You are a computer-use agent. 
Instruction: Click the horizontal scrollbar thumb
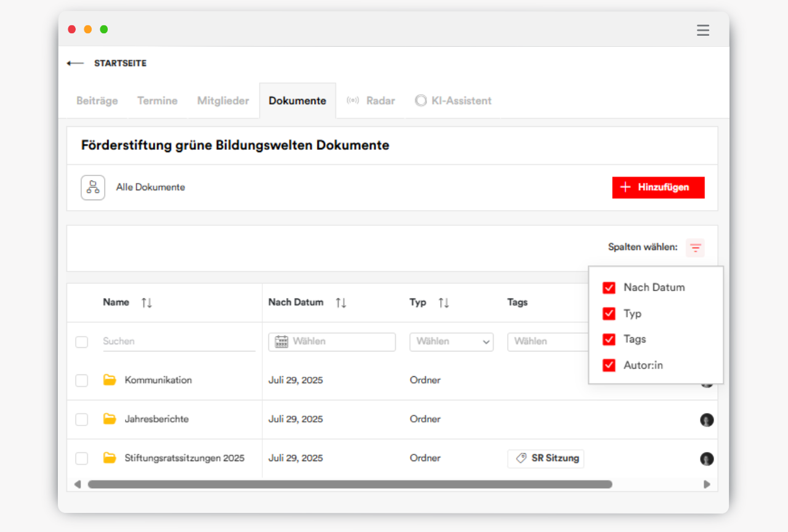click(x=350, y=485)
